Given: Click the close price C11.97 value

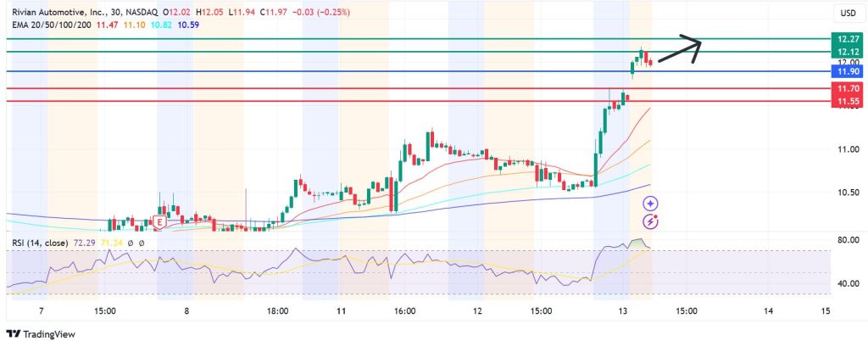Looking at the screenshot, I should pyautogui.click(x=275, y=12).
